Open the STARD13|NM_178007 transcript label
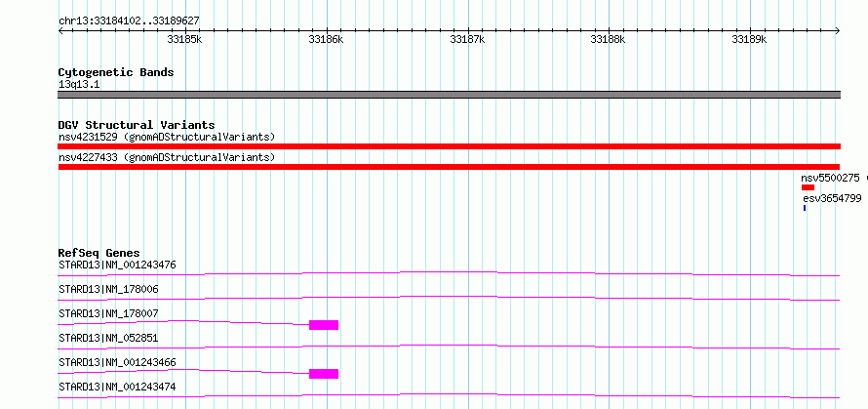Image resolution: width=868 pixels, height=409 pixels. click(108, 313)
